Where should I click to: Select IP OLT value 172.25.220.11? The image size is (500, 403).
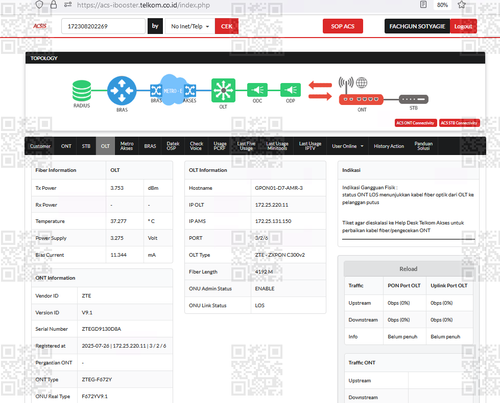[271, 205]
